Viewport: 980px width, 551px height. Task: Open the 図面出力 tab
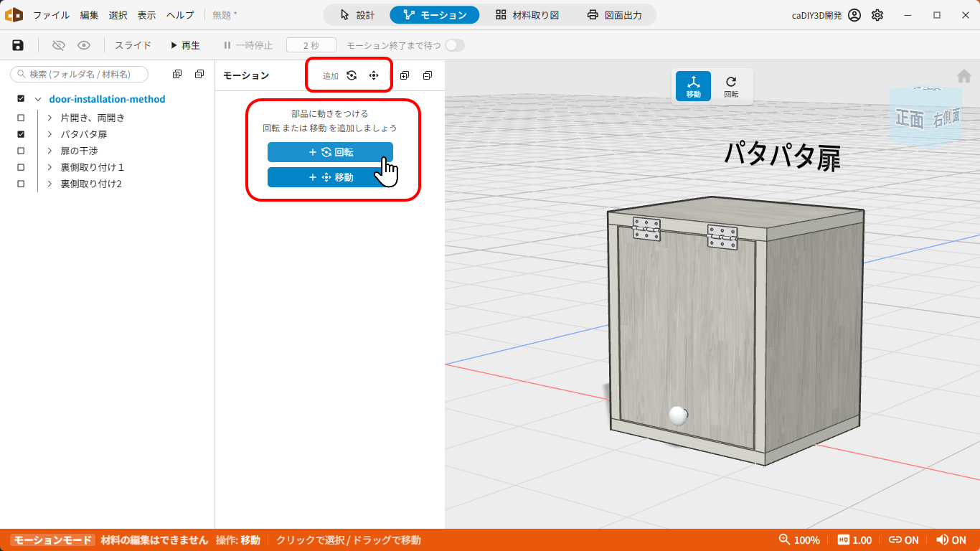[x=614, y=14]
